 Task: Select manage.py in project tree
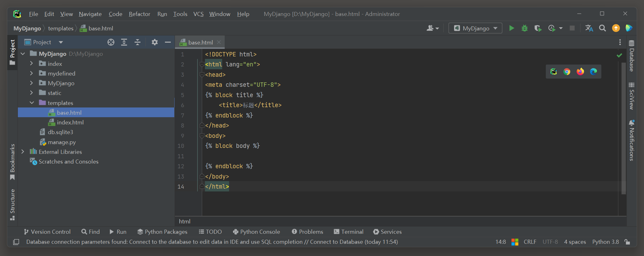tap(62, 142)
